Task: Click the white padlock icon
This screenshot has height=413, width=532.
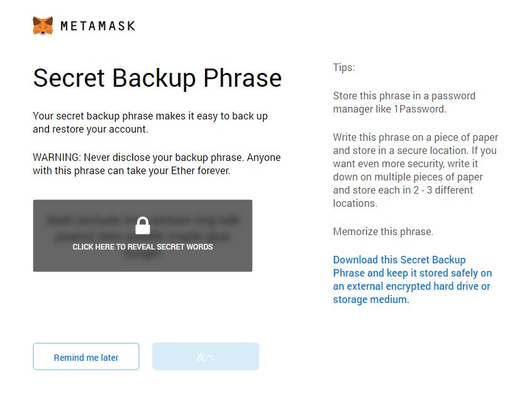Action: tap(143, 226)
